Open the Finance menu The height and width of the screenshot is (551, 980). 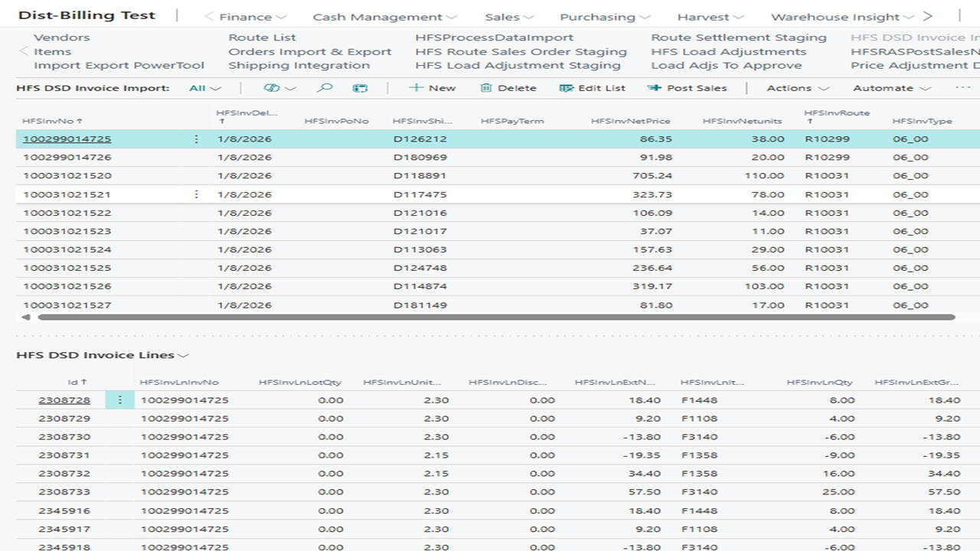click(253, 17)
